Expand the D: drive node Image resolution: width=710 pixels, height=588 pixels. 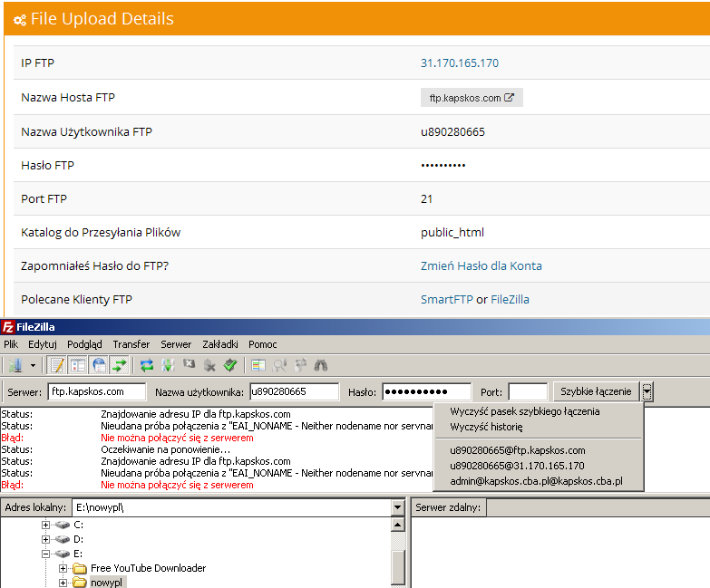click(45, 539)
